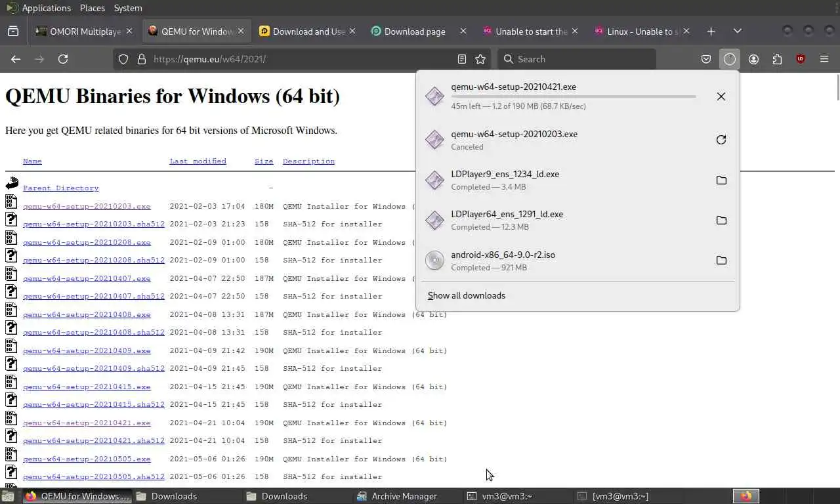Viewport: 840px width, 504px height.
Task: Click the padlock site security icon
Action: 141,59
